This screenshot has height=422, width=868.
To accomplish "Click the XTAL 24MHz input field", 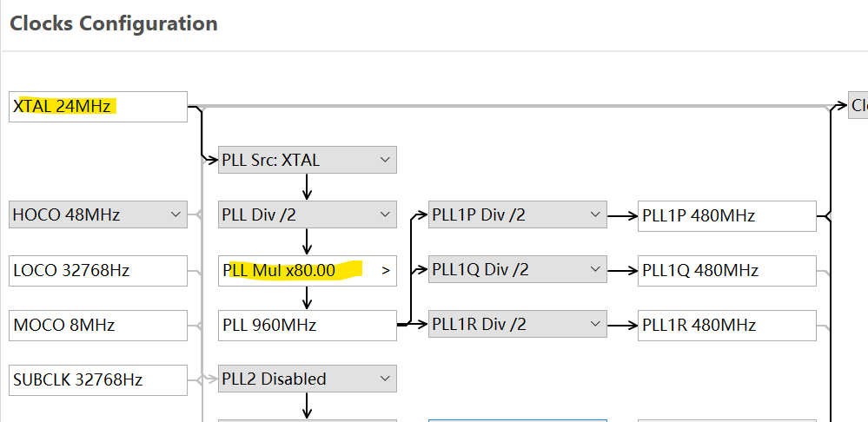I will [x=98, y=106].
